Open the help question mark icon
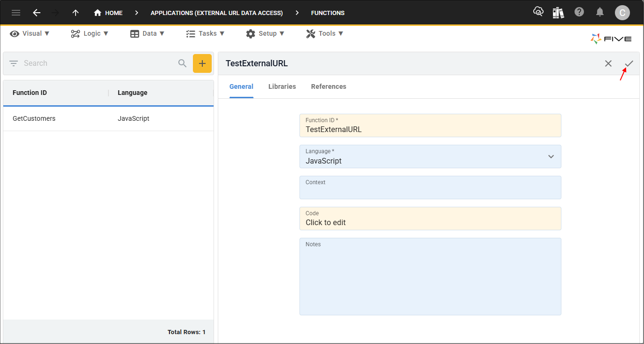 pyautogui.click(x=579, y=13)
